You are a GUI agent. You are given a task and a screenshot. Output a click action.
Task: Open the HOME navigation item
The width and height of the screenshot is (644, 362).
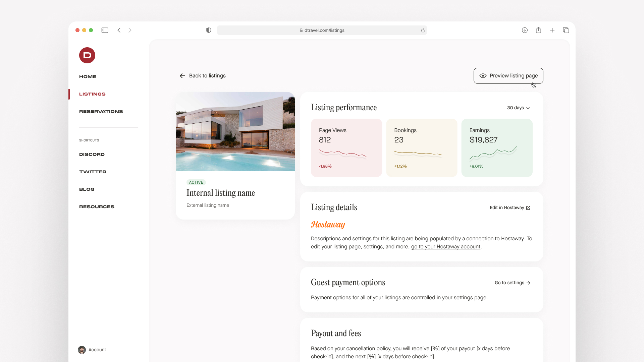point(88,76)
